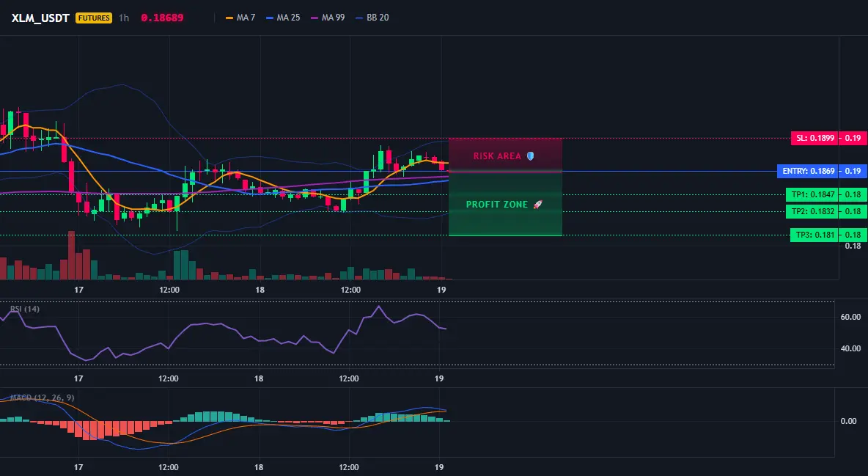
Task: Toggle the BB 20 legend item
Action: [x=372, y=18]
